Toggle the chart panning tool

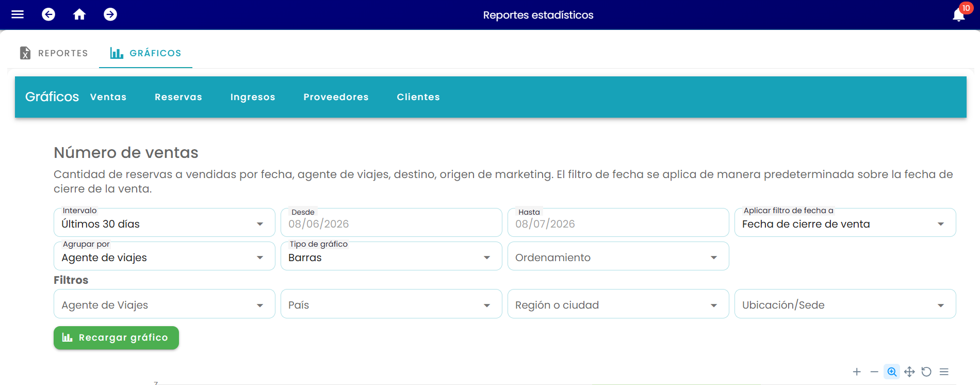pyautogui.click(x=909, y=372)
